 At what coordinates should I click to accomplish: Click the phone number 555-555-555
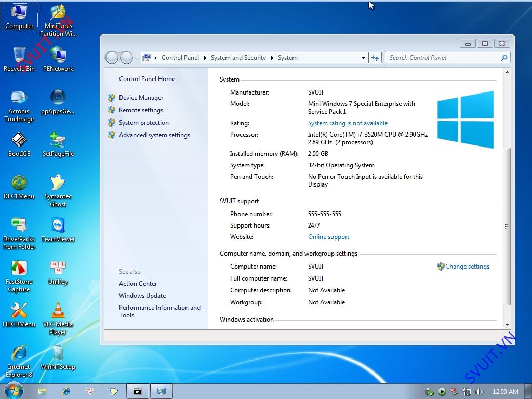click(x=324, y=214)
